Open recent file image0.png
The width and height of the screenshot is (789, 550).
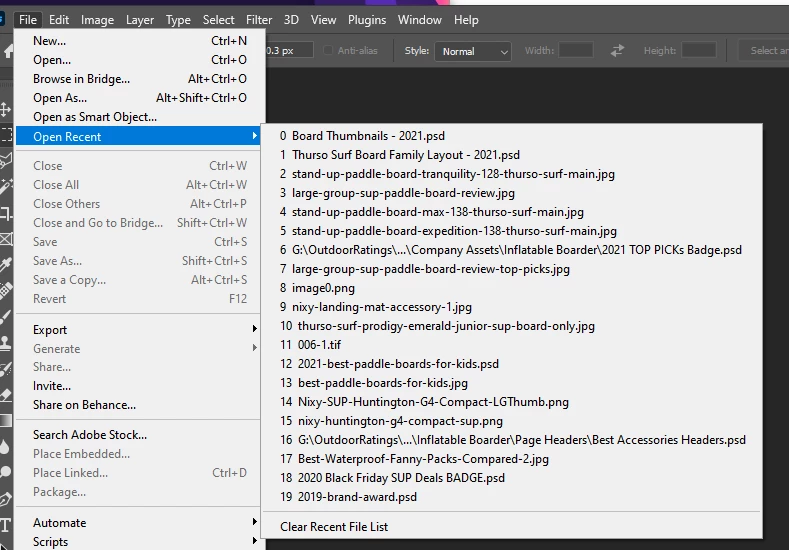pyautogui.click(x=511, y=288)
